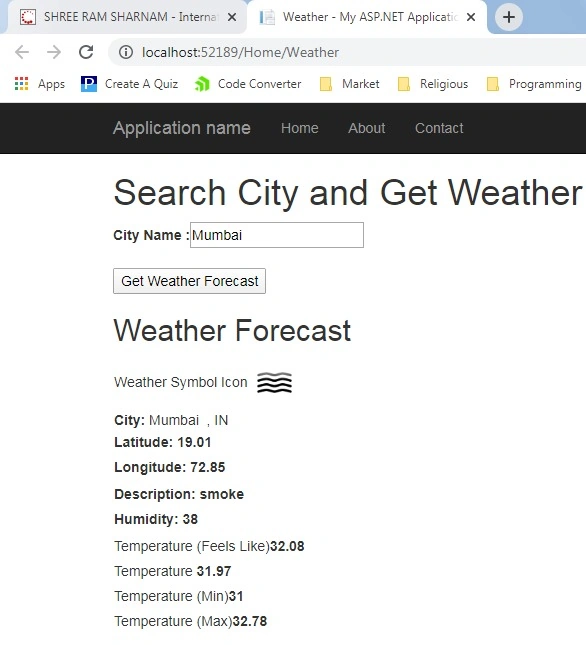
Task: Click the address bar URL localhost:52189/Home/Weather
Action: [x=241, y=52]
